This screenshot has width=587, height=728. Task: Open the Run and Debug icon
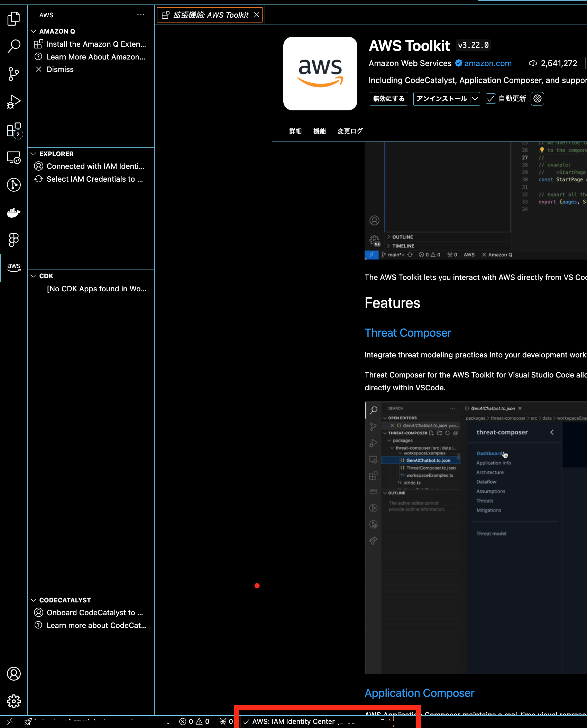pos(14,101)
